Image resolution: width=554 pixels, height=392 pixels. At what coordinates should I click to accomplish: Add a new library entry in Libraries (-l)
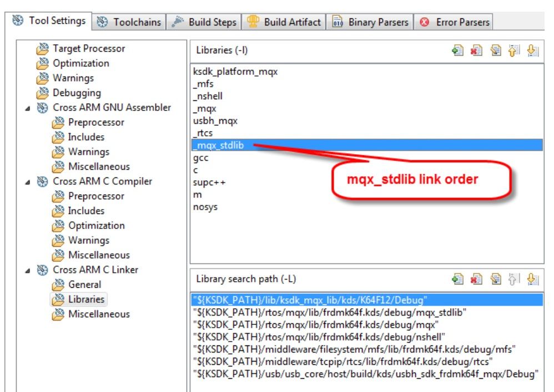(457, 50)
